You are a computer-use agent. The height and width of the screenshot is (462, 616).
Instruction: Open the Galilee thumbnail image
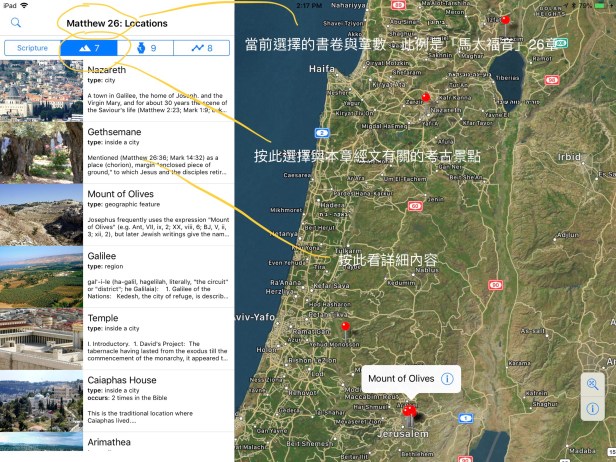(41, 276)
